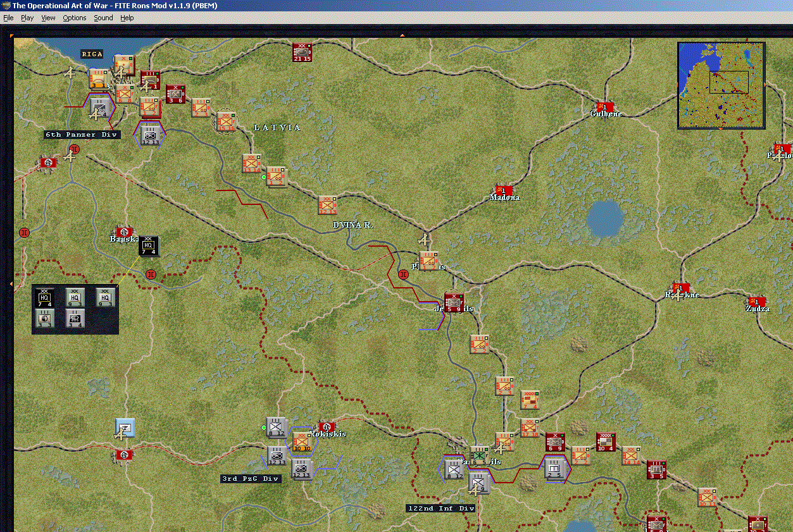
Task: Pick the second HQ 9-3 counter in the stack panel
Action: pyautogui.click(x=106, y=297)
